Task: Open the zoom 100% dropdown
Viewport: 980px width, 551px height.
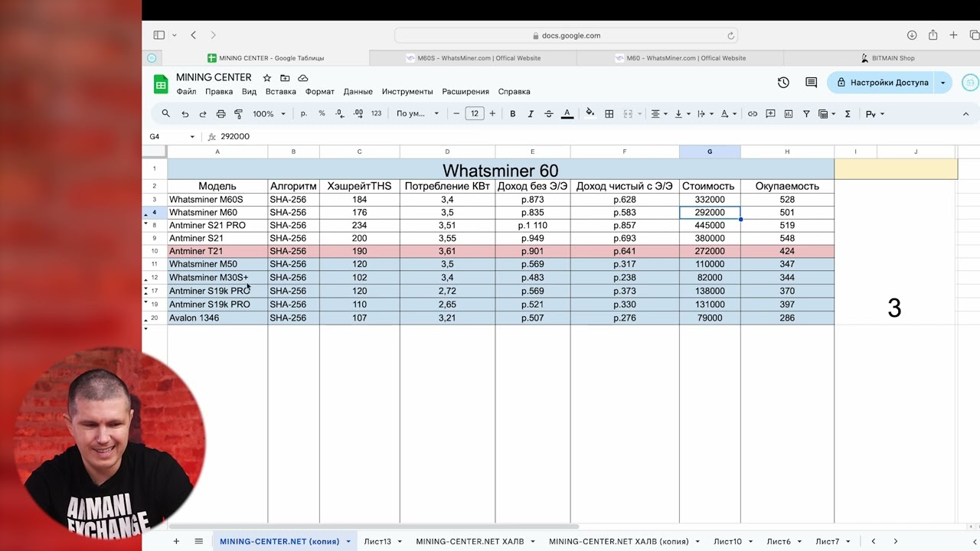Action: coord(269,114)
